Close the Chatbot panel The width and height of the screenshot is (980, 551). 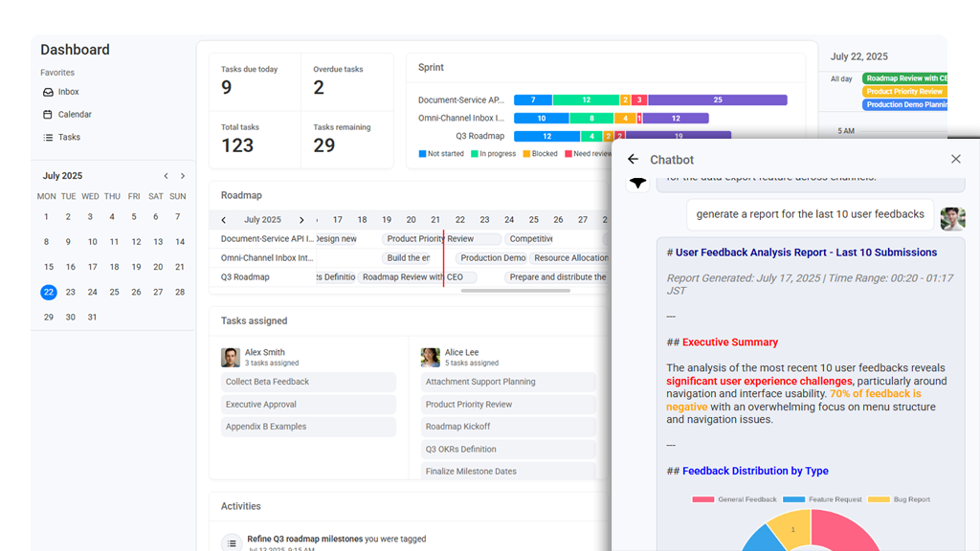click(x=956, y=160)
